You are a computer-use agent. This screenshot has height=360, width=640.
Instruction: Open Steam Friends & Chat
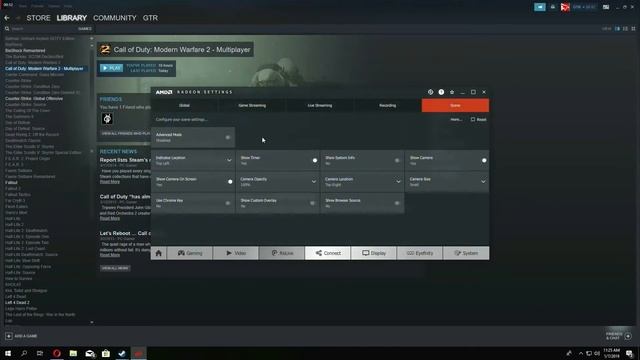pyautogui.click(x=618, y=336)
